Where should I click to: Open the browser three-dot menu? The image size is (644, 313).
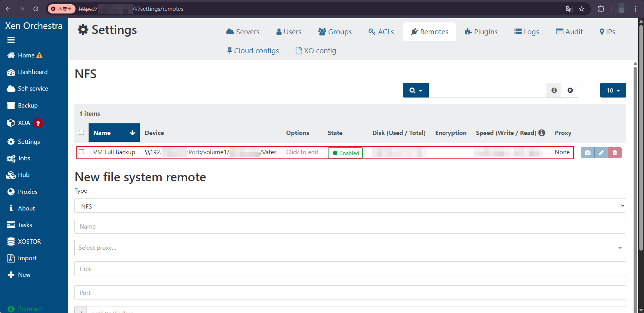pos(636,9)
